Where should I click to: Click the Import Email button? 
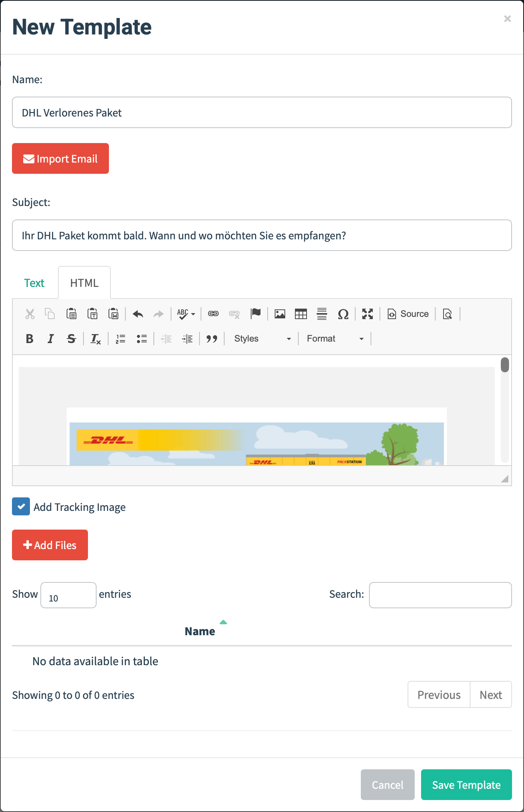point(60,158)
